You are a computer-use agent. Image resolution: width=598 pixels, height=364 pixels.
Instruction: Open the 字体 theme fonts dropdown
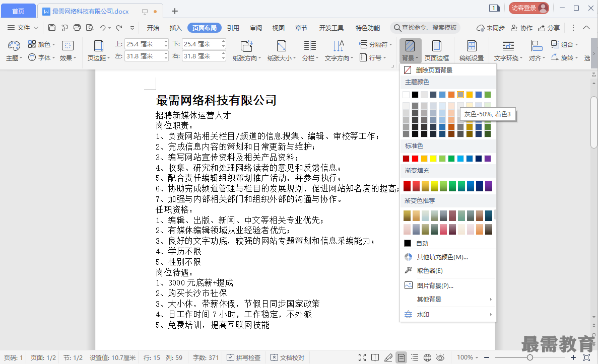(42, 57)
